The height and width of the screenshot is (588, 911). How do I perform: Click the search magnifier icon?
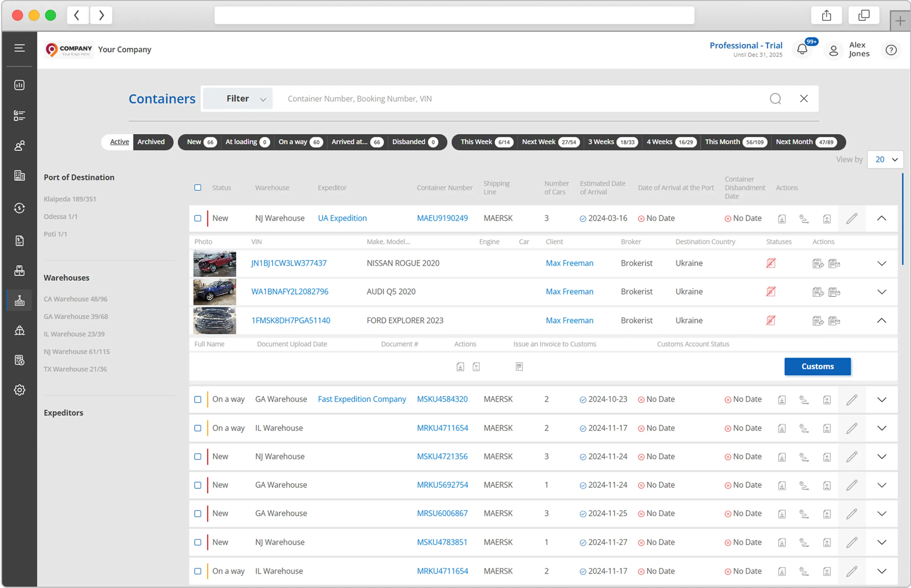[x=775, y=99]
